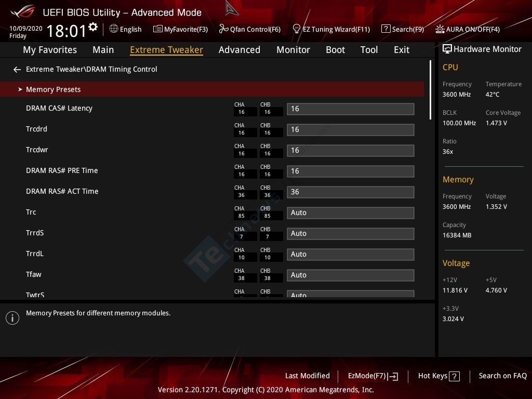The height and width of the screenshot is (399, 532).
Task: Select the DRAM RAS# PRE Time label
Action: point(62,170)
